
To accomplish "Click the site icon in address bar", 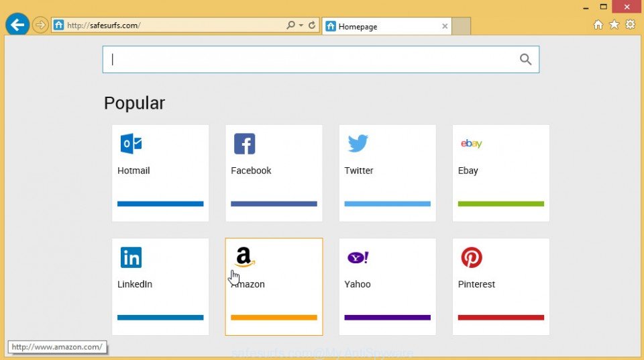I will click(x=59, y=25).
